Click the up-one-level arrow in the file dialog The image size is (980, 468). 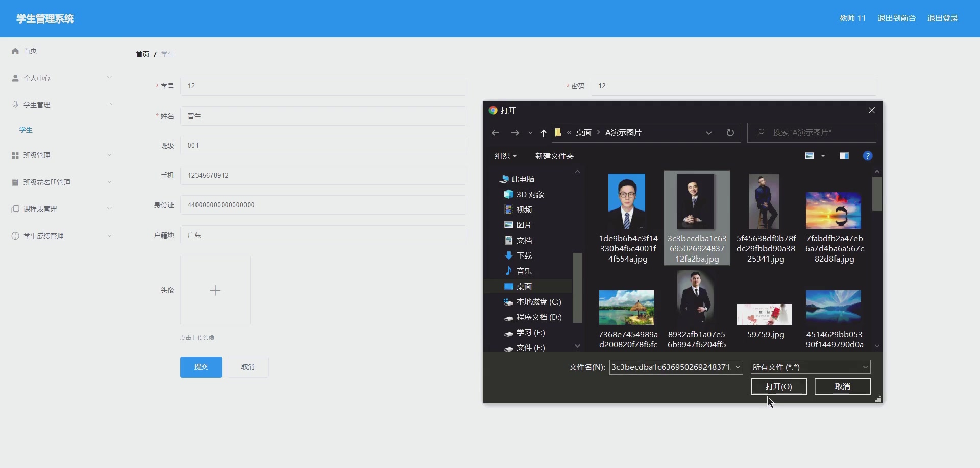click(x=543, y=132)
